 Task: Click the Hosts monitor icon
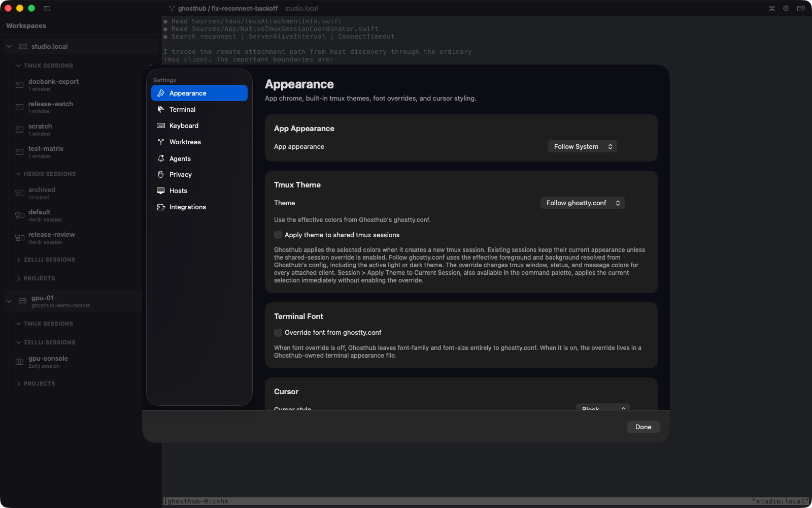pyautogui.click(x=161, y=190)
